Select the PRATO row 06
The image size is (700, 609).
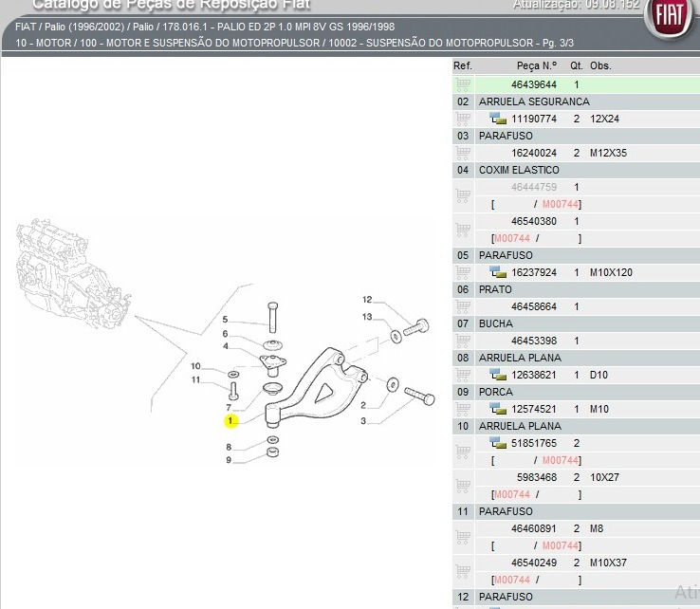coord(576,289)
